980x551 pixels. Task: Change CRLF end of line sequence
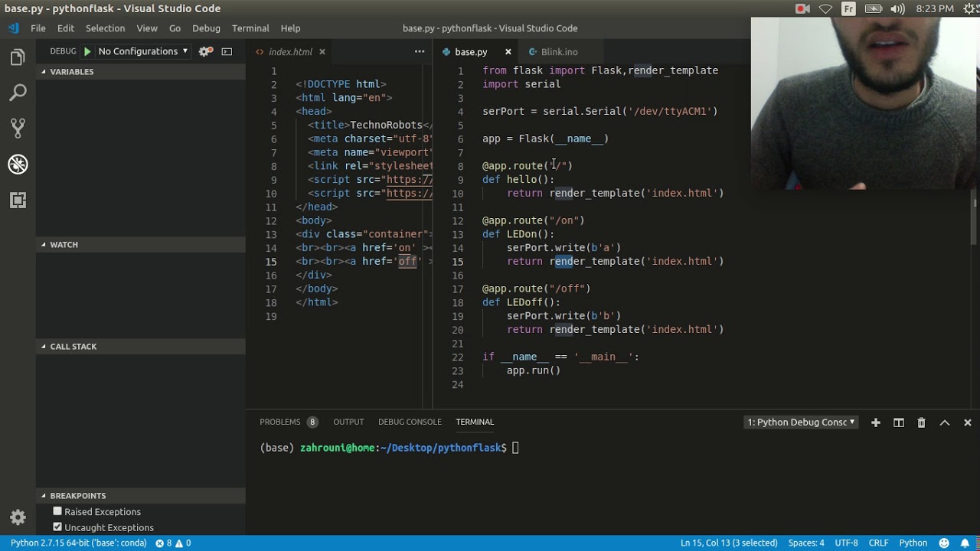[x=879, y=543]
